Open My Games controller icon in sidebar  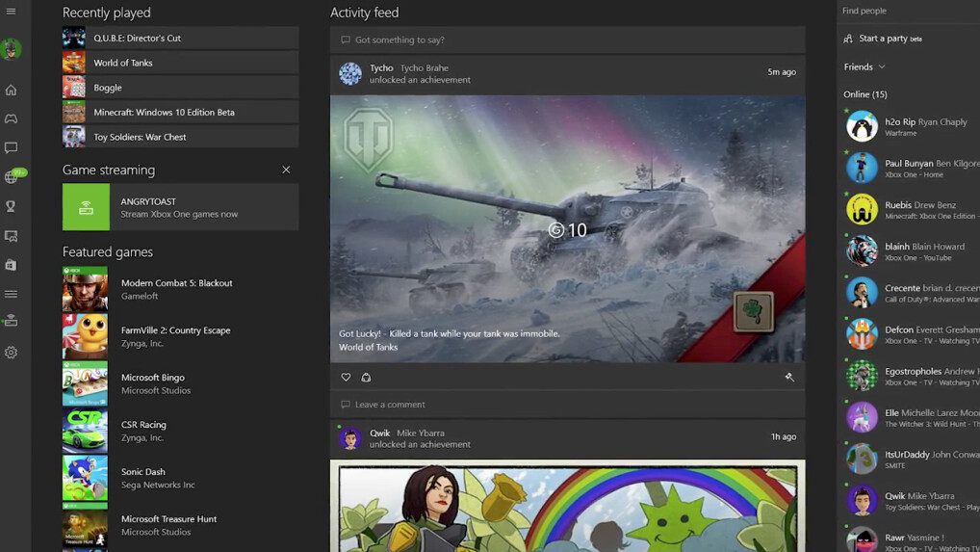pyautogui.click(x=11, y=118)
